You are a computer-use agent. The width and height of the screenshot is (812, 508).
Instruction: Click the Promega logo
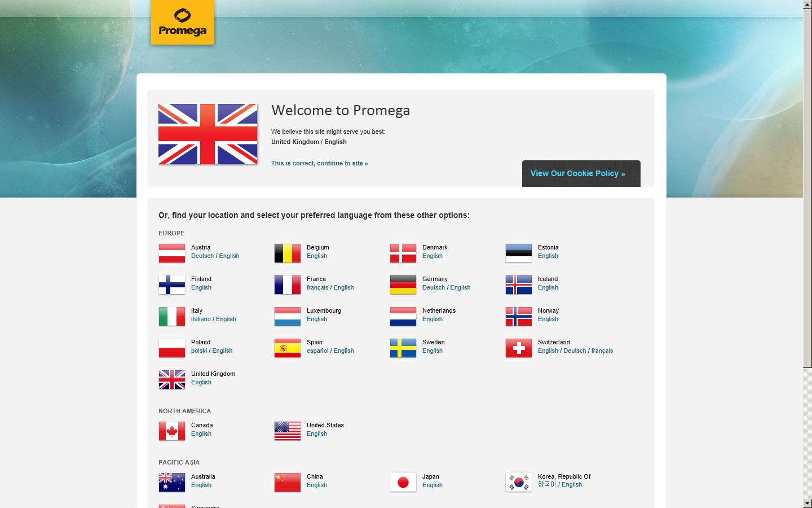[182, 22]
